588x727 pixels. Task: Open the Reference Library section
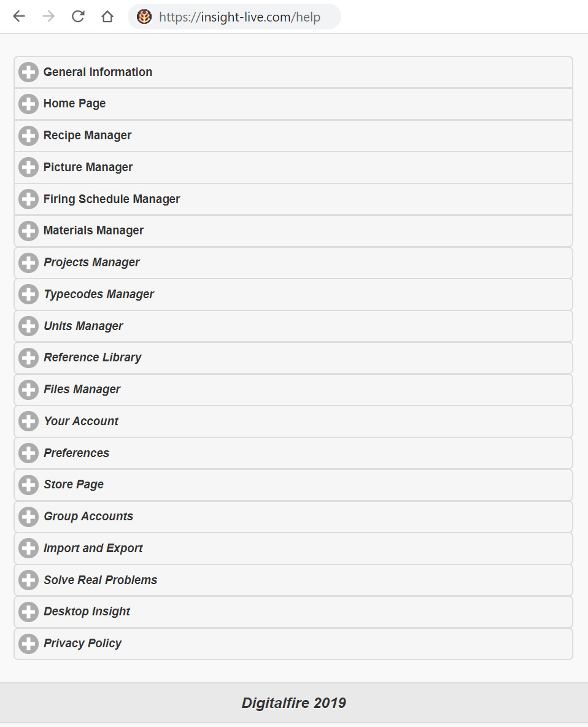pyautogui.click(x=293, y=358)
